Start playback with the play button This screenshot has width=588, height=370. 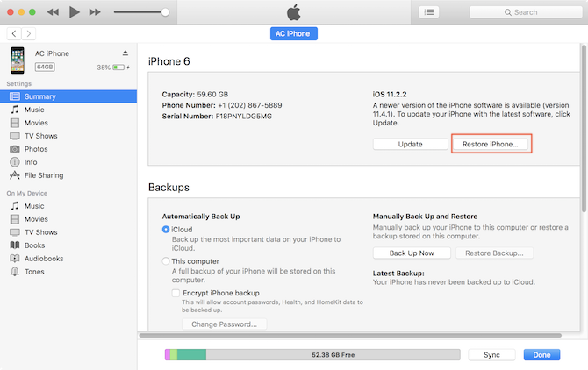point(75,12)
